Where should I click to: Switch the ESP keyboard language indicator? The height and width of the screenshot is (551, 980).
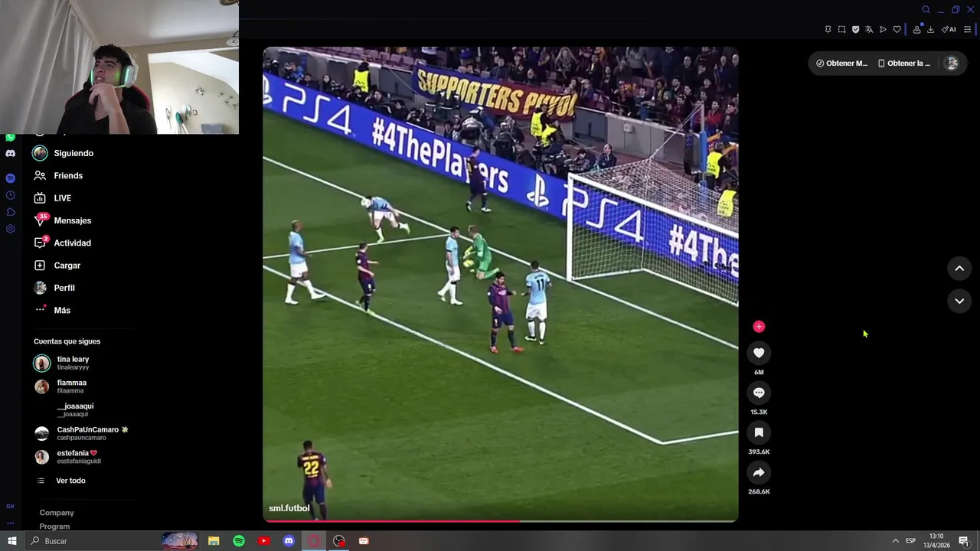(x=910, y=541)
